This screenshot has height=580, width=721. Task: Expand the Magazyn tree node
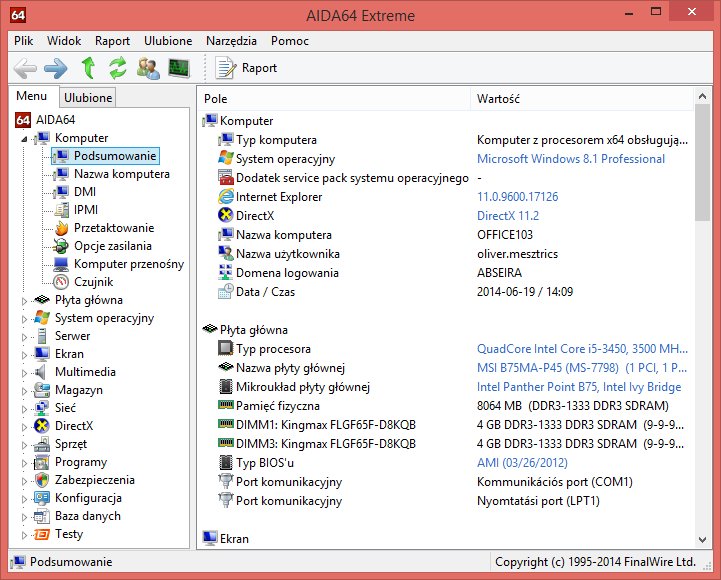pos(24,391)
